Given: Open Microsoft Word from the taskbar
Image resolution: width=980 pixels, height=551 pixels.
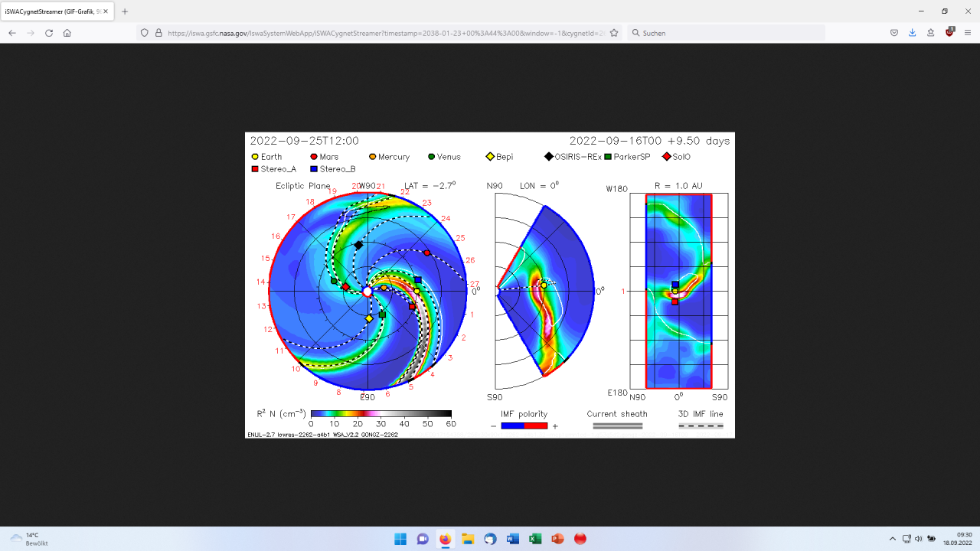Looking at the screenshot, I should [x=512, y=539].
